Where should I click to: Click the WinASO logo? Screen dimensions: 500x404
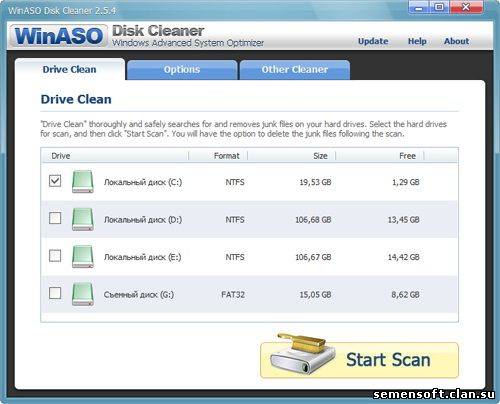tap(58, 35)
